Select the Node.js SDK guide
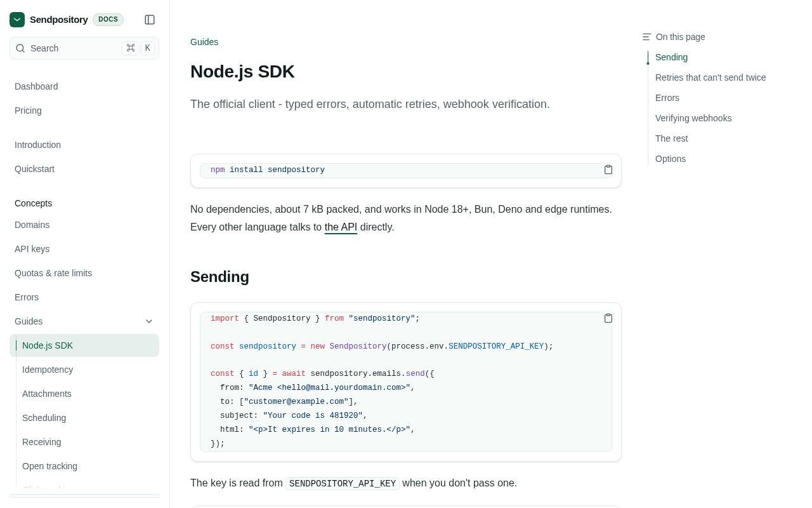Screen dimensions: 812x508 pyautogui.click(x=84, y=345)
